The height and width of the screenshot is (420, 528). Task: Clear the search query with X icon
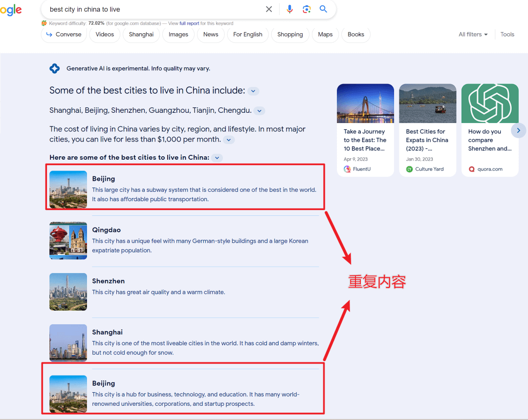269,9
